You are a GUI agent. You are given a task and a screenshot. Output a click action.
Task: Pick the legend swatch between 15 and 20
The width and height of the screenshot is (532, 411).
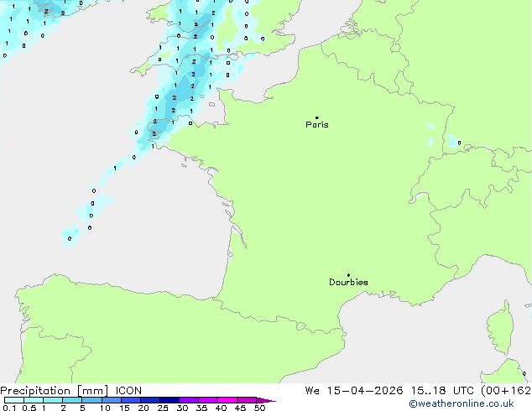(130, 400)
